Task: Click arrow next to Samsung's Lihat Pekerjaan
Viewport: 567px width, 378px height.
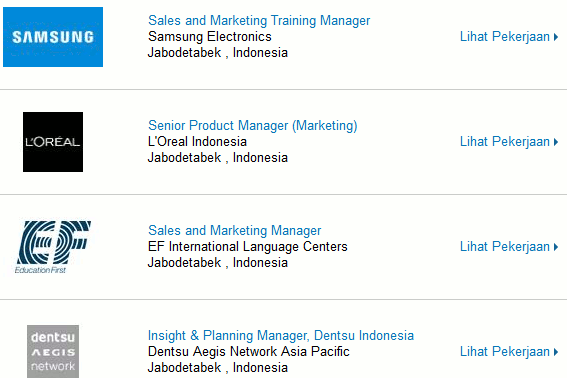Action: (556, 37)
